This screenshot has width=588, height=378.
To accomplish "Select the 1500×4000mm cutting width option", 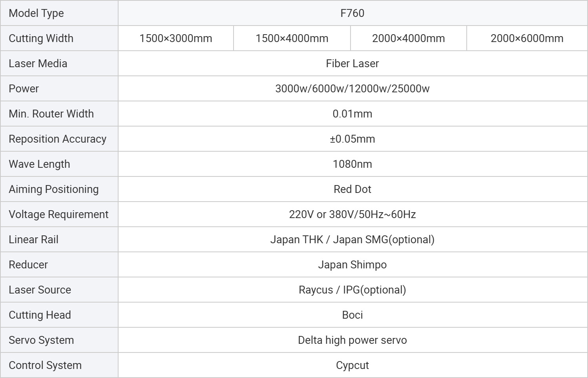I will 292,39.
